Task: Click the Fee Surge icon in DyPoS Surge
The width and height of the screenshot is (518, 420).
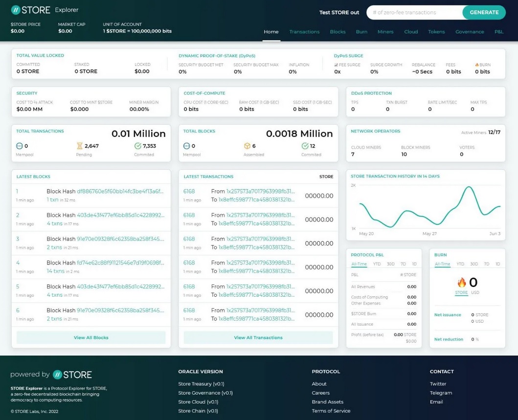Action: [336, 65]
